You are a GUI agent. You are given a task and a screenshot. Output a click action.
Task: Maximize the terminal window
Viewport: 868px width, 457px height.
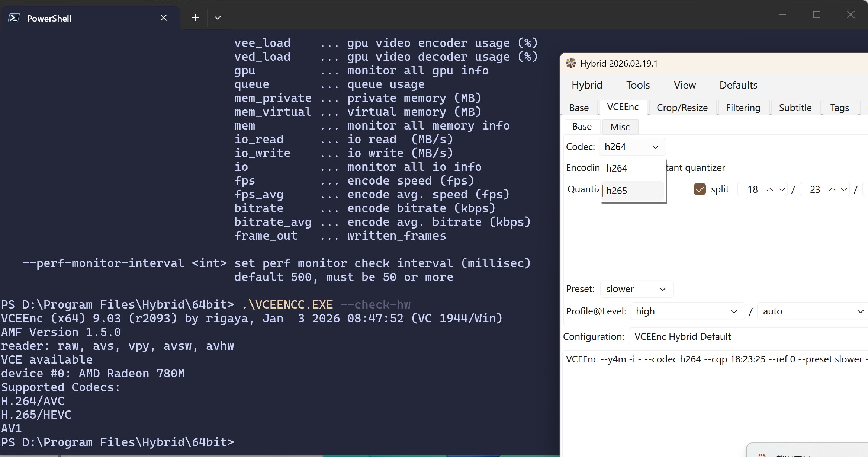pyautogui.click(x=817, y=15)
